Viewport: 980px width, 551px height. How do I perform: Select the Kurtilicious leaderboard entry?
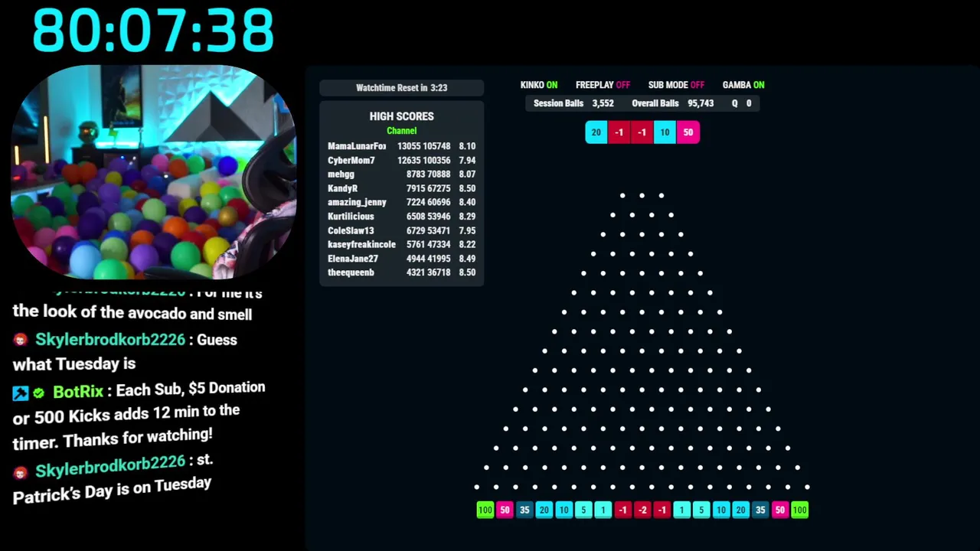click(x=401, y=217)
